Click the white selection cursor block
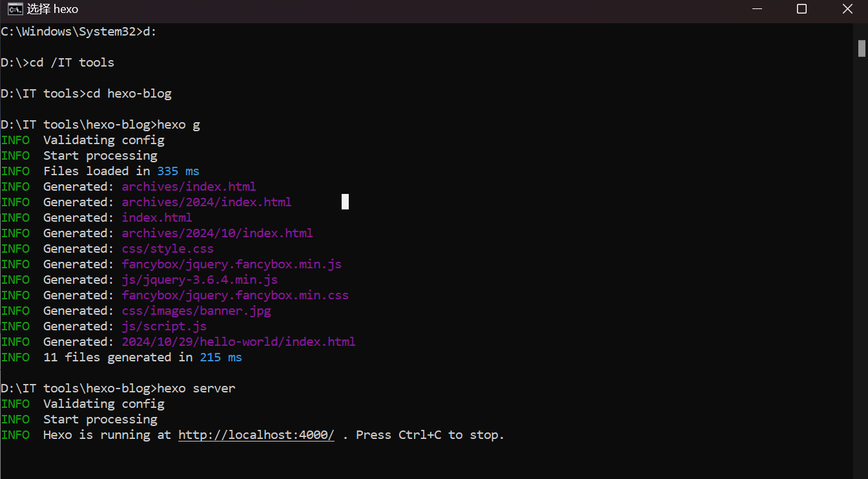 345,202
